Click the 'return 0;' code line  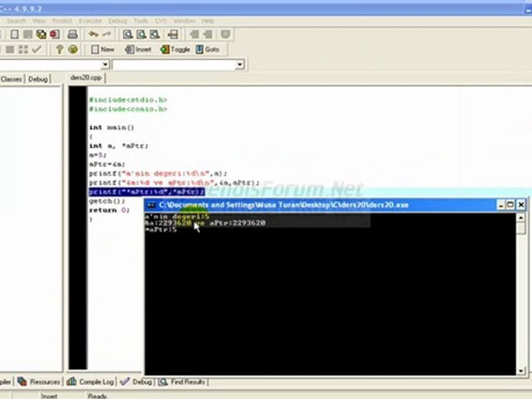109,211
